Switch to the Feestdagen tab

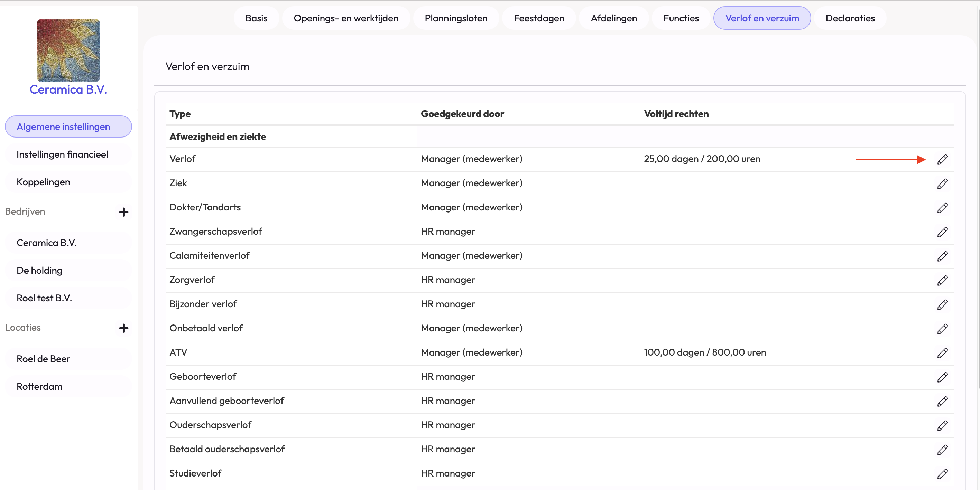coord(539,18)
